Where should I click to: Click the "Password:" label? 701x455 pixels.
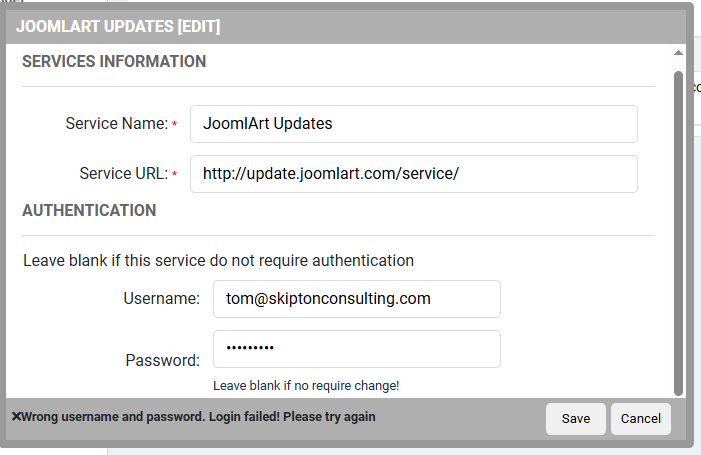point(163,360)
